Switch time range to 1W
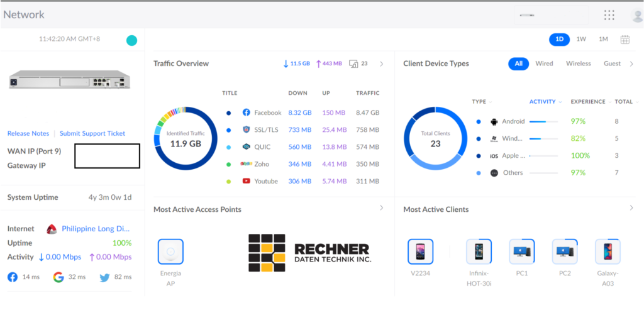The width and height of the screenshot is (644, 313). point(581,40)
